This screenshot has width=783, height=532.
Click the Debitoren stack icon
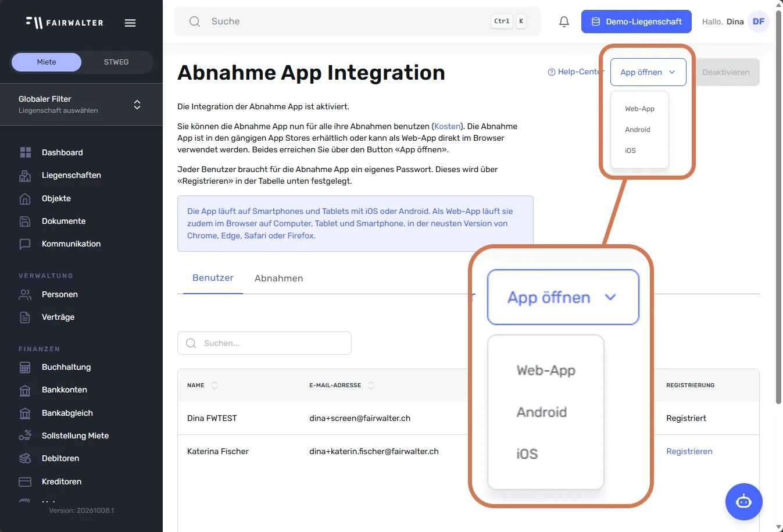(x=25, y=459)
